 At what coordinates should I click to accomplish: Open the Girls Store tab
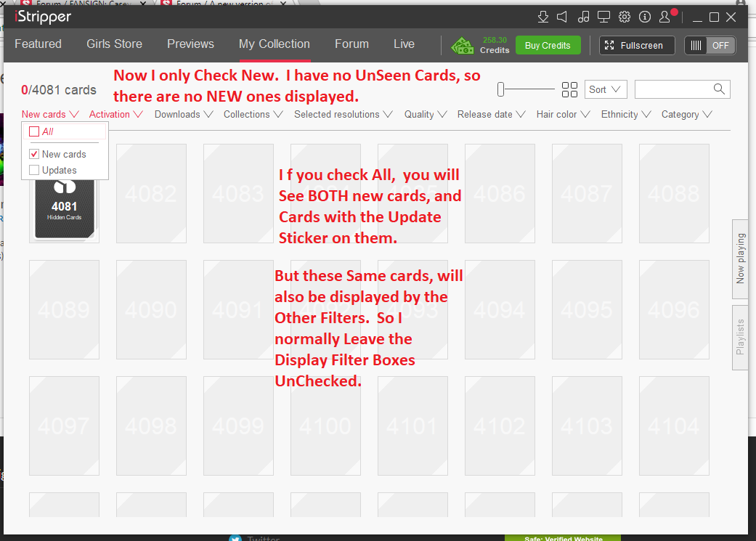click(114, 44)
